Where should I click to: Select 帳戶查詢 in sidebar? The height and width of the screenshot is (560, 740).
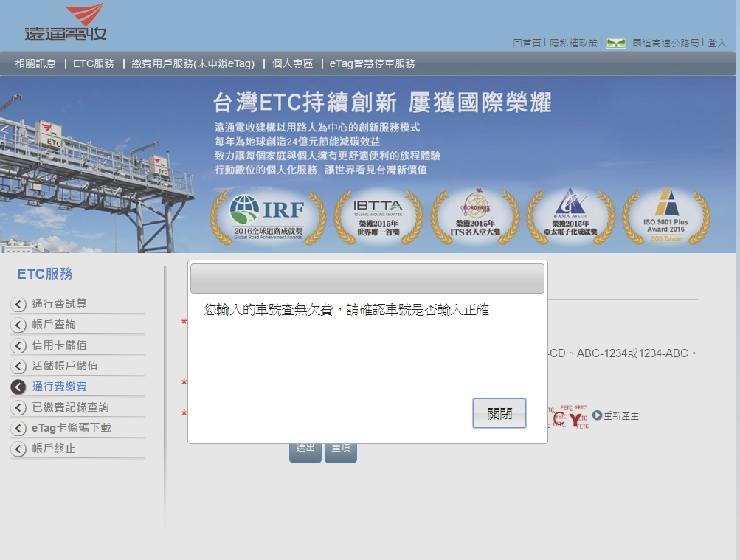[54, 325]
